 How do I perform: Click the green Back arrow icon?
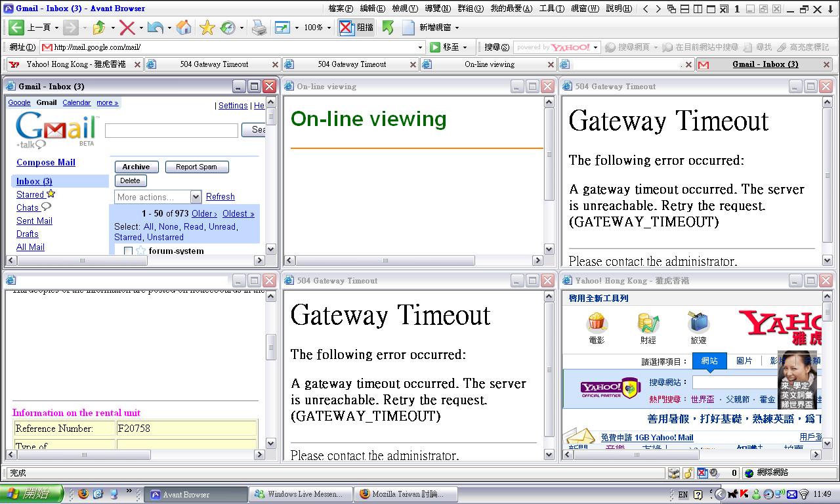[x=16, y=28]
